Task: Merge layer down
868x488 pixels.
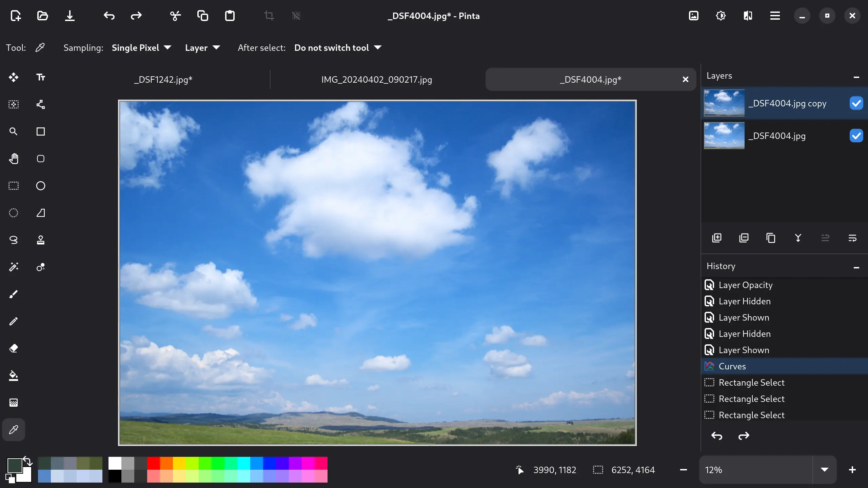Action: (x=798, y=238)
